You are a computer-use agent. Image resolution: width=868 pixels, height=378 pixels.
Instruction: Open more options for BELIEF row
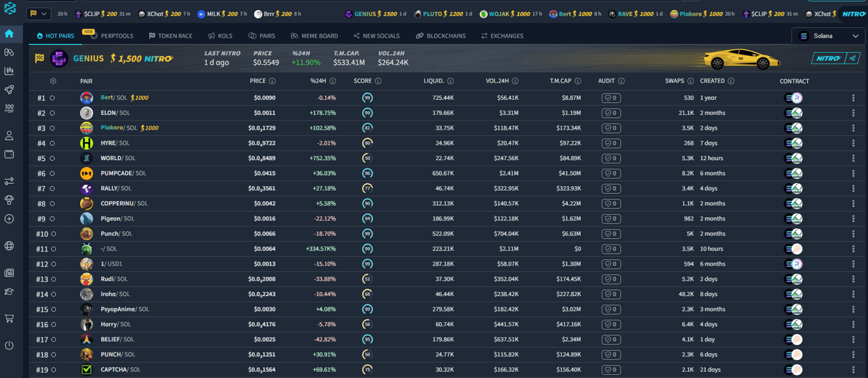pyautogui.click(x=853, y=340)
